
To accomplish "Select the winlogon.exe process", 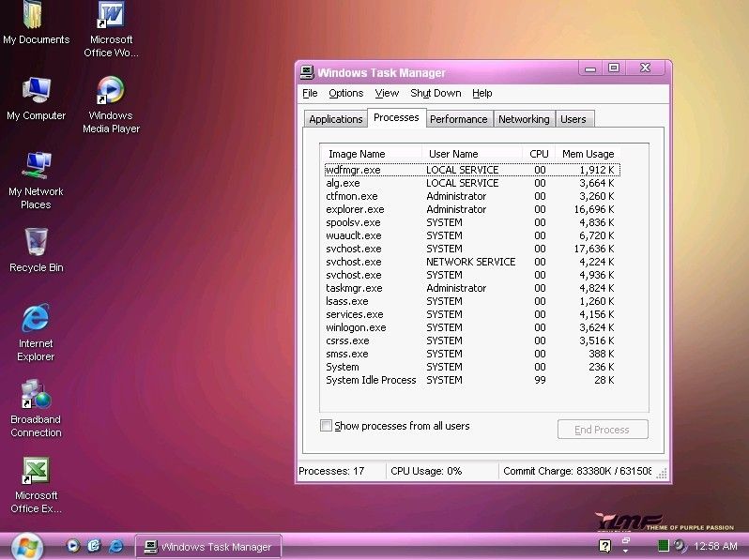I will coord(472,327).
